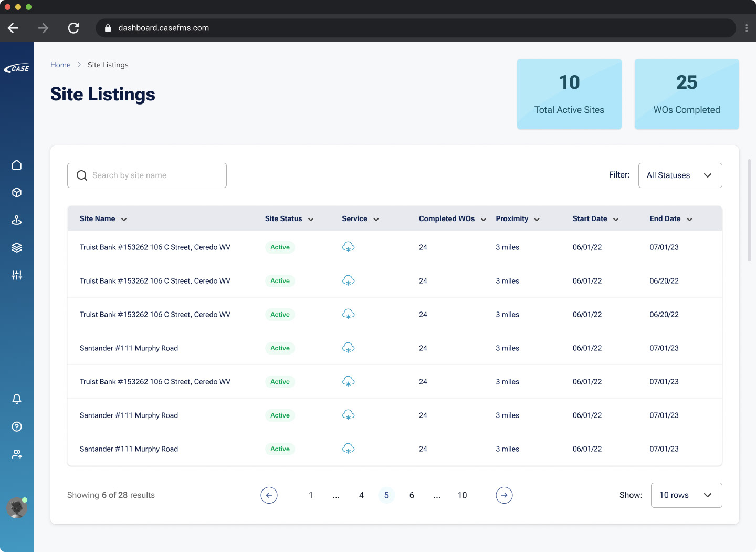Sort by End Date column chevron
This screenshot has height=552, width=756.
[x=689, y=220]
